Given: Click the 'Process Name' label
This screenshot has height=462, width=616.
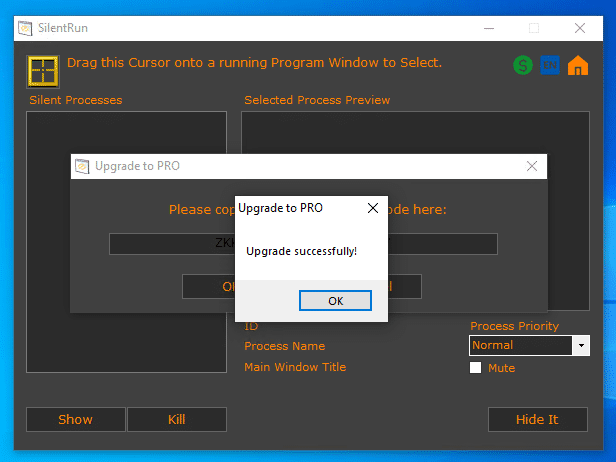Looking at the screenshot, I should point(284,346).
